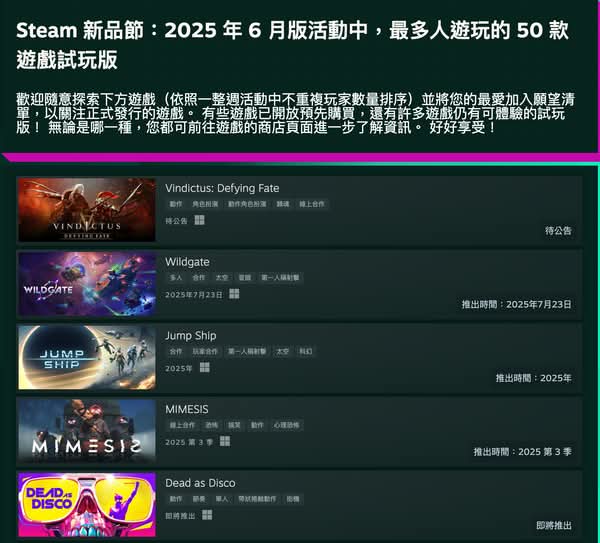Click 2025年 date beside Jump Ship Windows icon
The image size is (600, 543).
tap(179, 369)
